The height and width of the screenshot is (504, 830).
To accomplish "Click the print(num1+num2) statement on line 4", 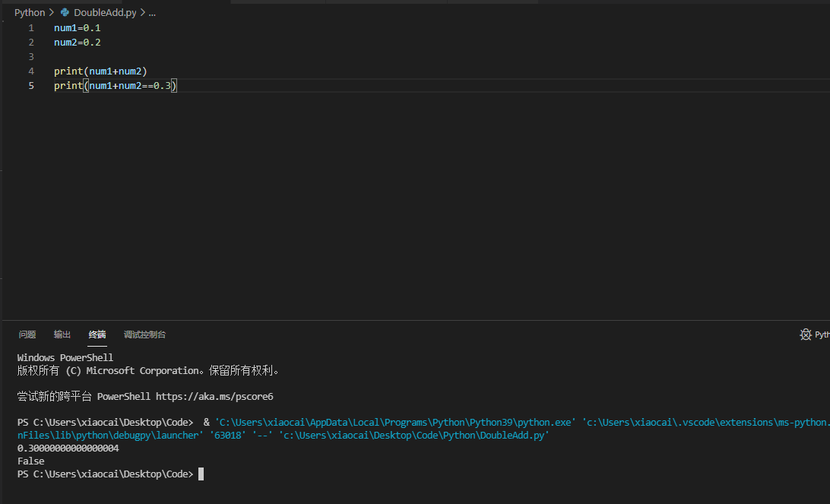I will [100, 71].
